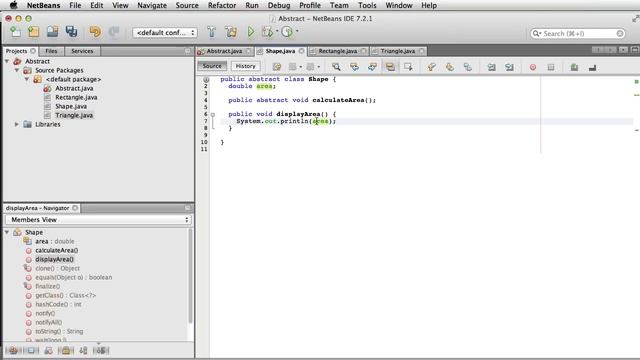Toggle Rectangular Selection in editor toolbar

[x=408, y=67]
